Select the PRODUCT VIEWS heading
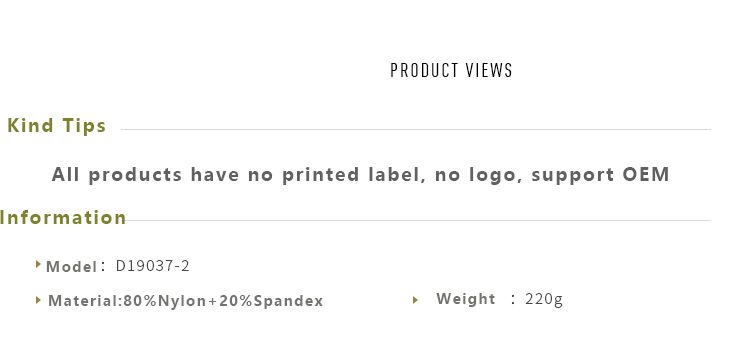 (451, 70)
